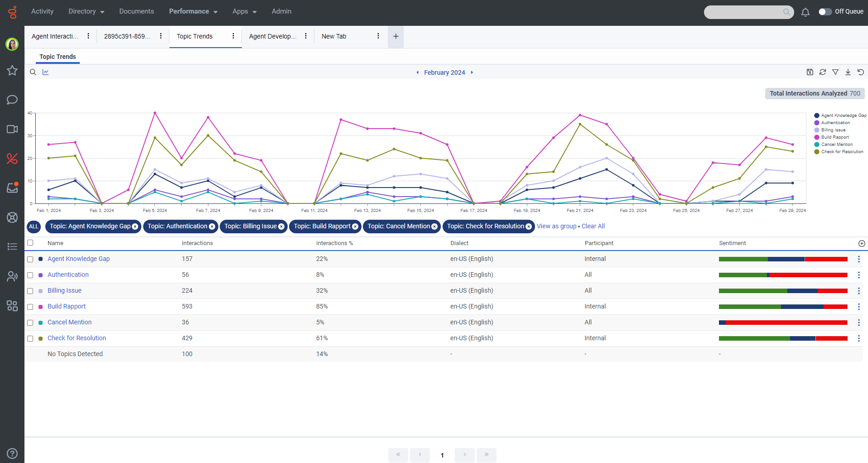Check the checkbox for the Billing Issue row
Screen dimensions: 868x463
[30, 291]
